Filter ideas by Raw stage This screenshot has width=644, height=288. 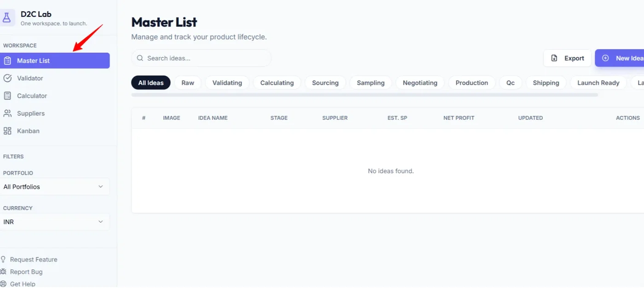(x=188, y=83)
